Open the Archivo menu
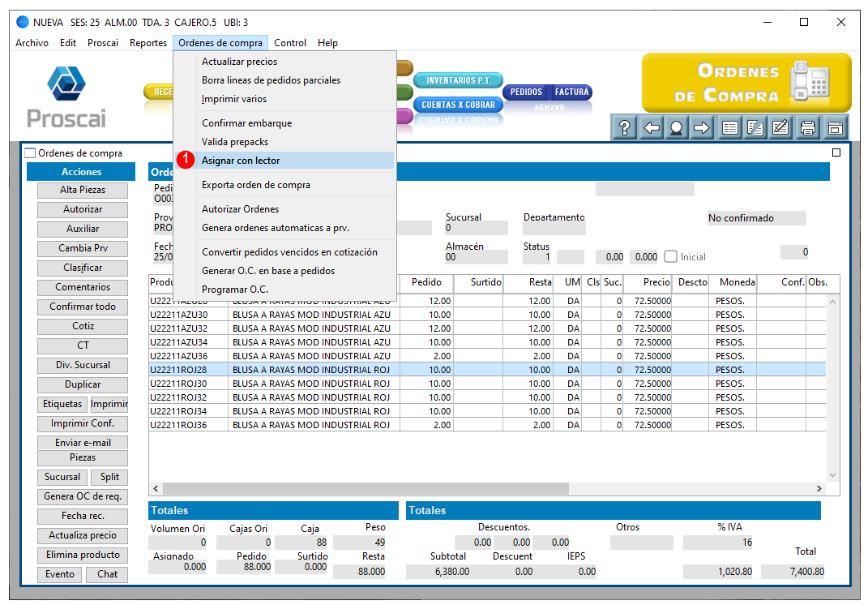The image size is (868, 605). [x=32, y=43]
